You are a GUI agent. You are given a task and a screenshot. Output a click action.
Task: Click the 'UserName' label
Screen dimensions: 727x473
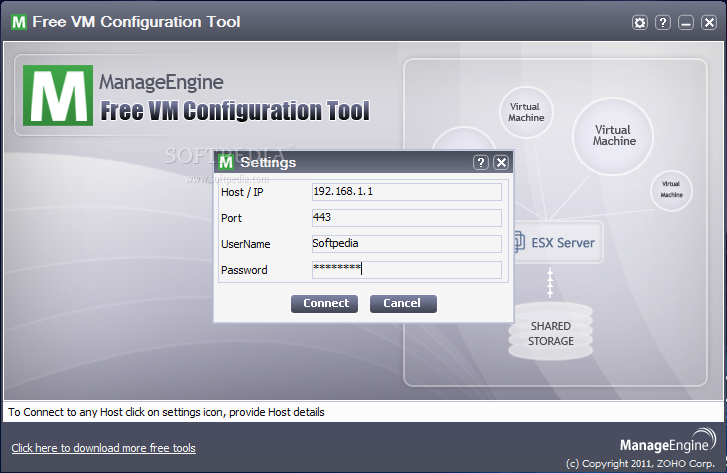(246, 244)
